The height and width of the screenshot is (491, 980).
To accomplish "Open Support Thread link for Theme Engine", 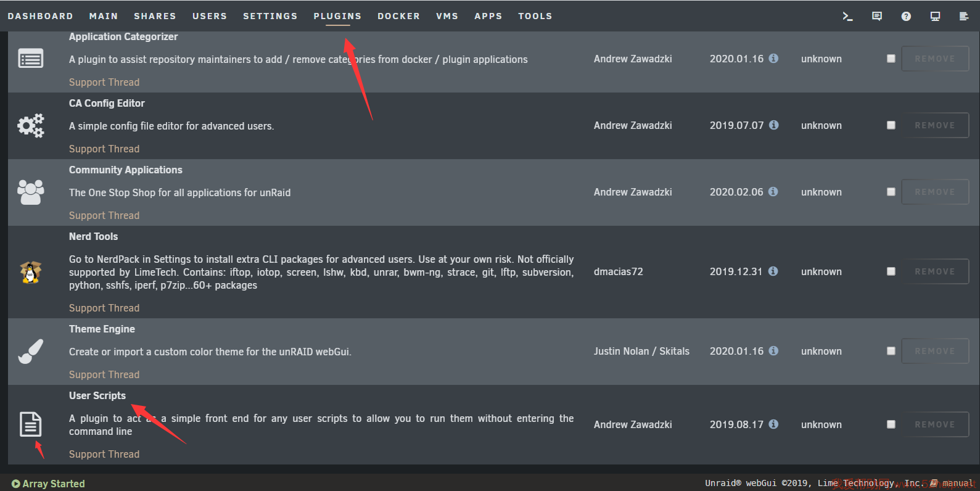I will click(x=104, y=374).
